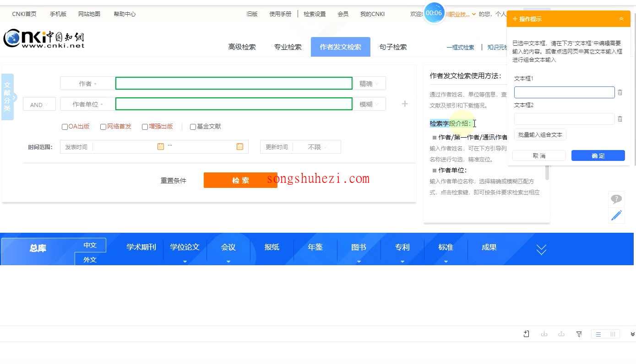636x364 pixels.
Task: Open the AND operator dropdown
Action: pyautogui.click(x=39, y=105)
